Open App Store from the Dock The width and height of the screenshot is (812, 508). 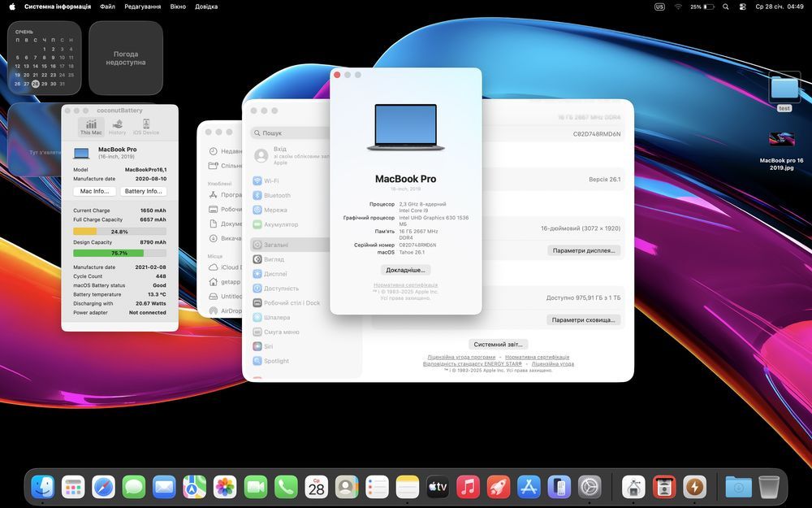[529, 487]
